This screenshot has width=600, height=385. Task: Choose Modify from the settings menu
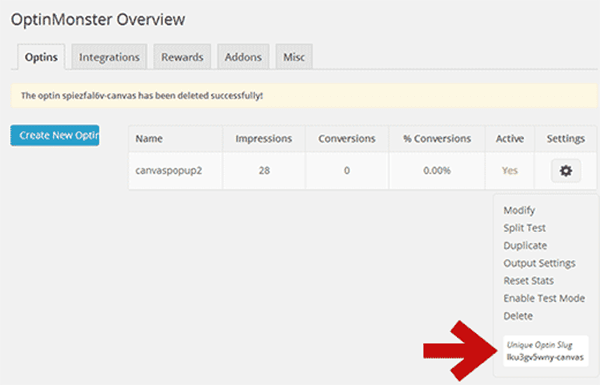click(519, 210)
